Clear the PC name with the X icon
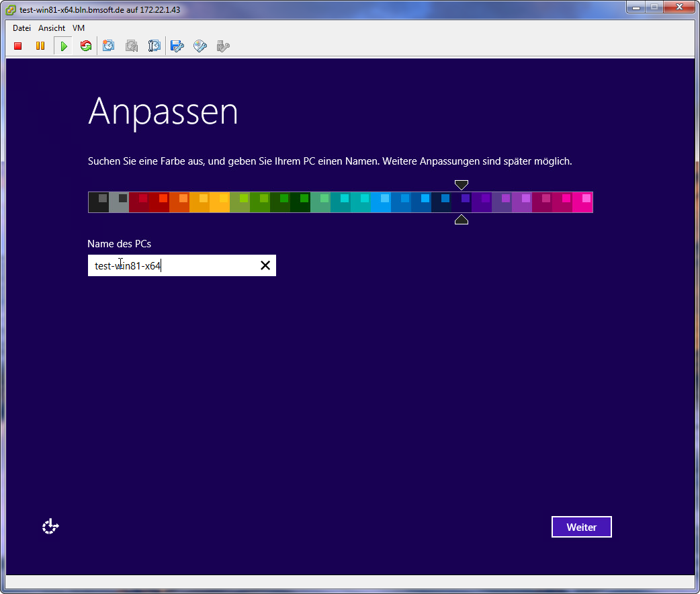This screenshot has width=700, height=594. coord(265,265)
